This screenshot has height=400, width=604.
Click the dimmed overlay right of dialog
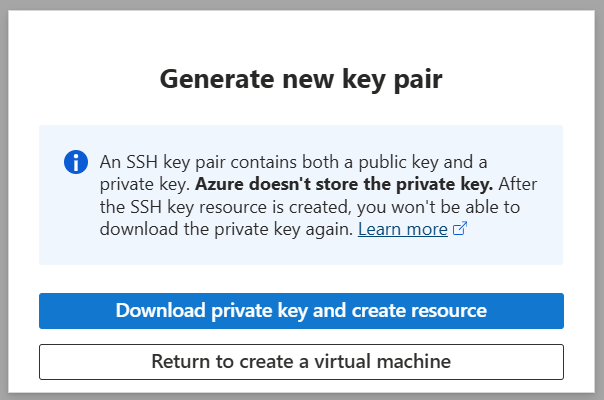(598, 200)
